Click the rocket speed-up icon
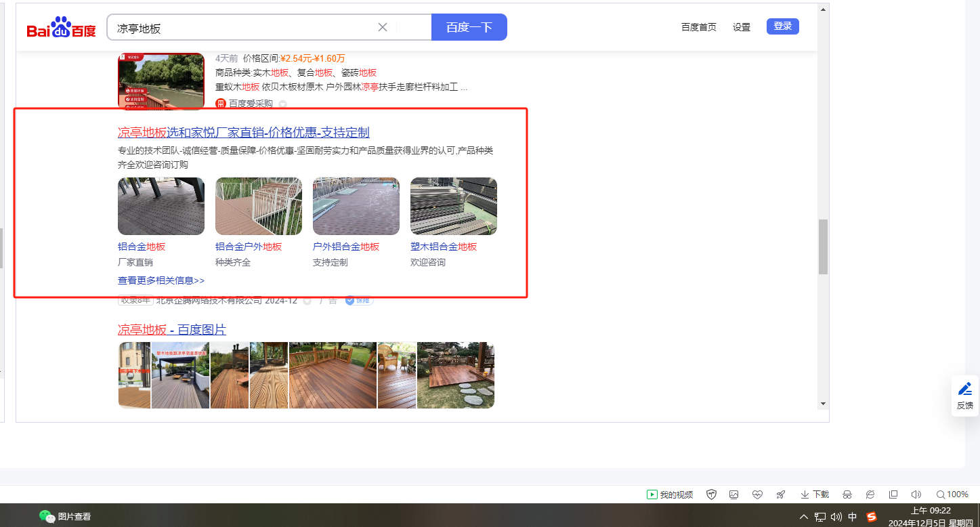Screen dimensions: 980x527 780,494
